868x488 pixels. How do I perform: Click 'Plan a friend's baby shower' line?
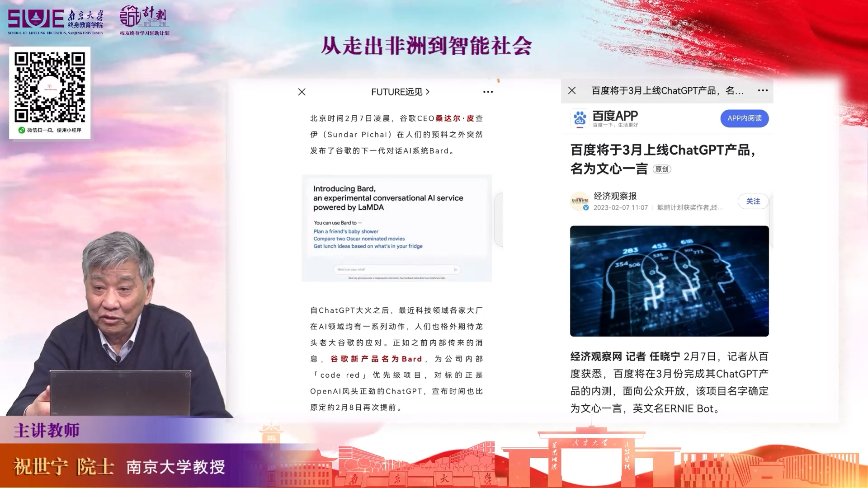tap(346, 231)
